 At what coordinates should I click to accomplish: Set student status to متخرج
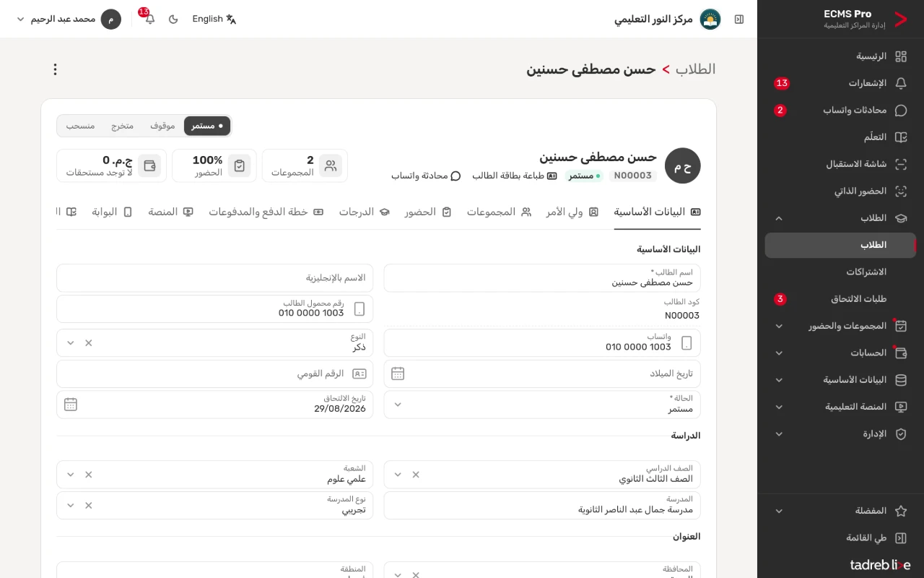[x=122, y=126]
